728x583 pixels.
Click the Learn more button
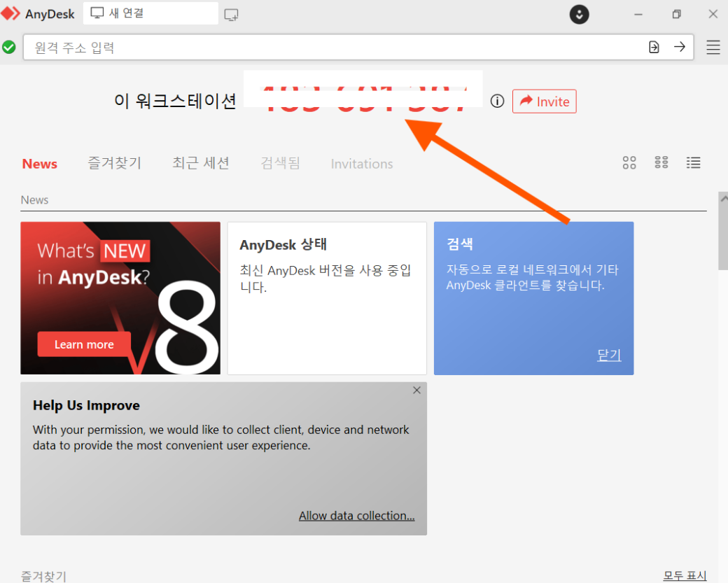[84, 344]
